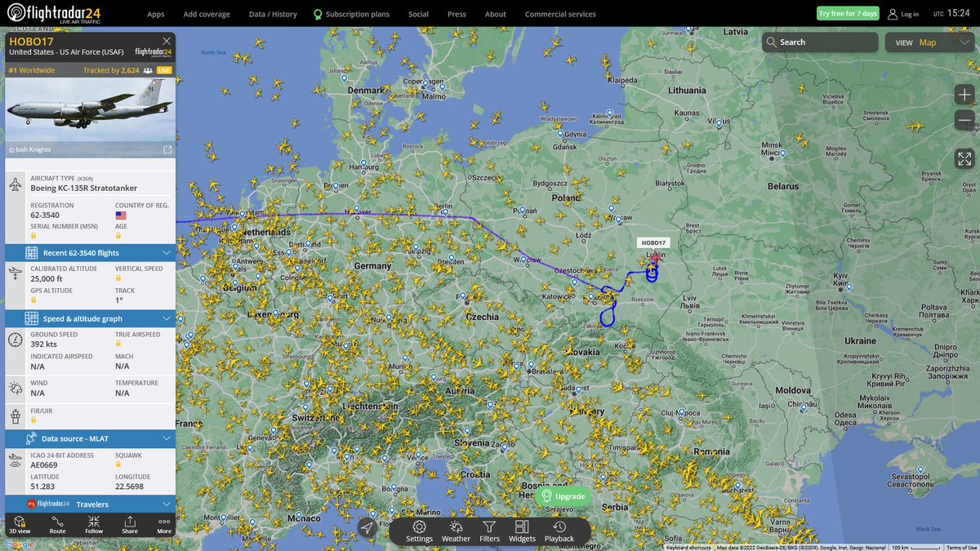Open the Data / History menu
This screenshot has width=980, height=551.
click(x=273, y=14)
